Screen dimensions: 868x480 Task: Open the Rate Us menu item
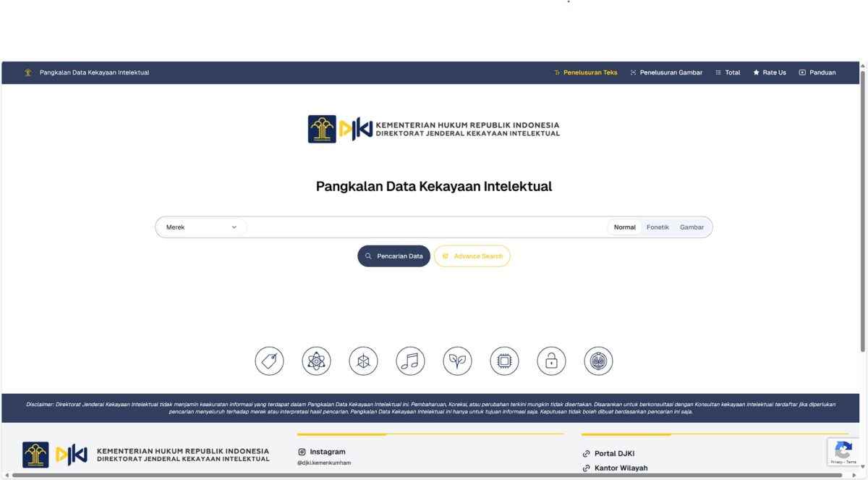[x=770, y=72]
